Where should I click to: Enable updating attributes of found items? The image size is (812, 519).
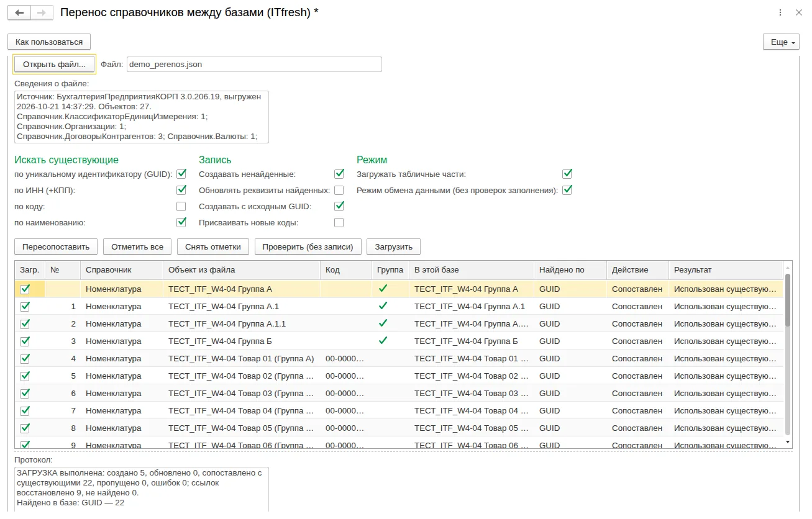tap(339, 190)
